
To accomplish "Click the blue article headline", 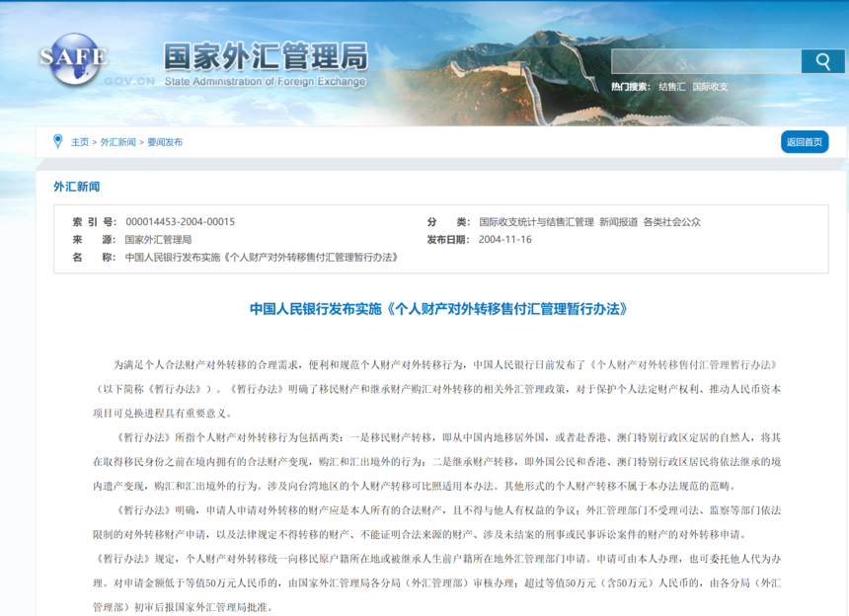I will [438, 309].
